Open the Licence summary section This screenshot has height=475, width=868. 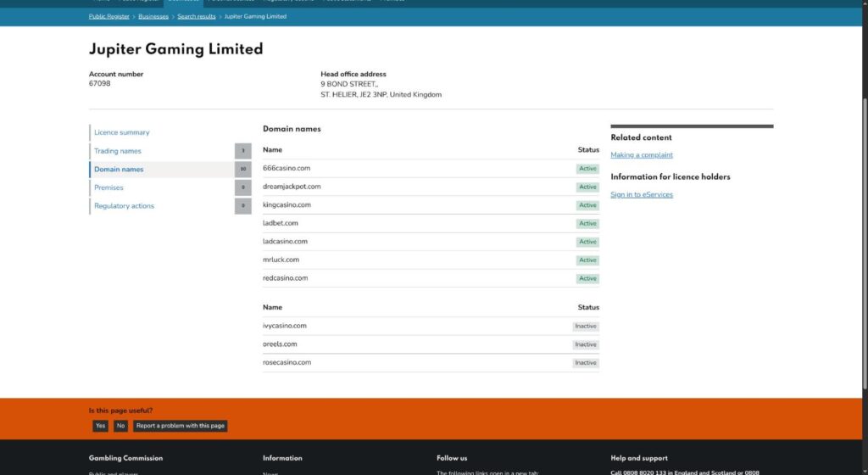(x=122, y=132)
